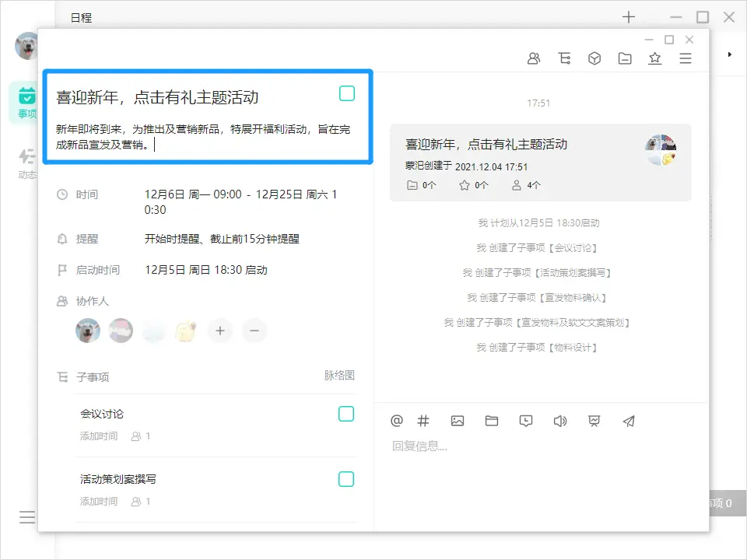Click the cube icon in top toolbar
This screenshot has height=560, width=747.
(594, 58)
